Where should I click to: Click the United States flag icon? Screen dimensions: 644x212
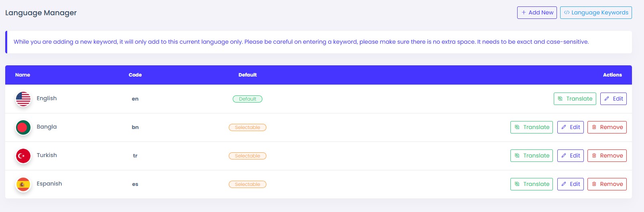point(23,99)
